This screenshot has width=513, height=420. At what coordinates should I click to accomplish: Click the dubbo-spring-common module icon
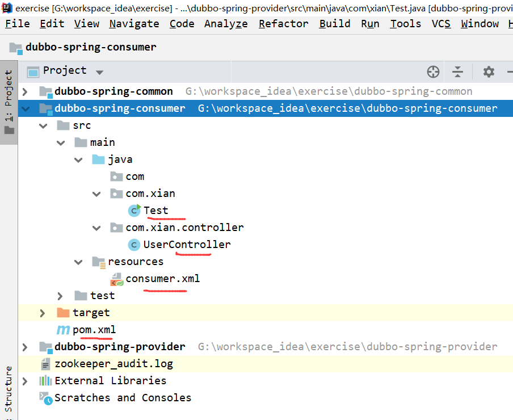coord(46,91)
